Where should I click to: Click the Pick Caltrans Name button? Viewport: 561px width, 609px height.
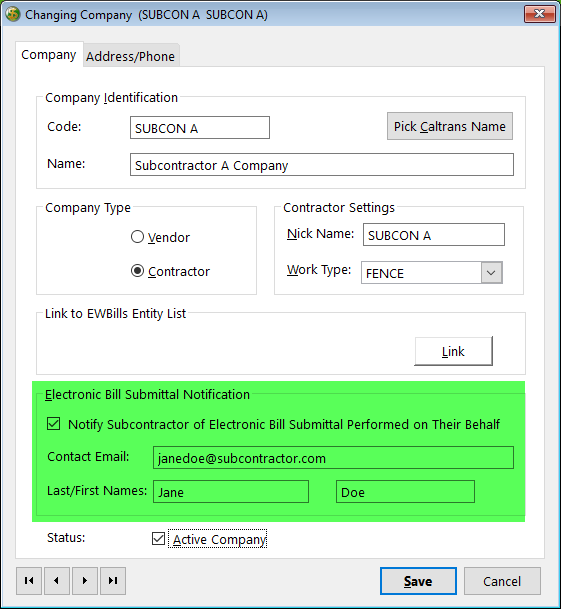[450, 126]
